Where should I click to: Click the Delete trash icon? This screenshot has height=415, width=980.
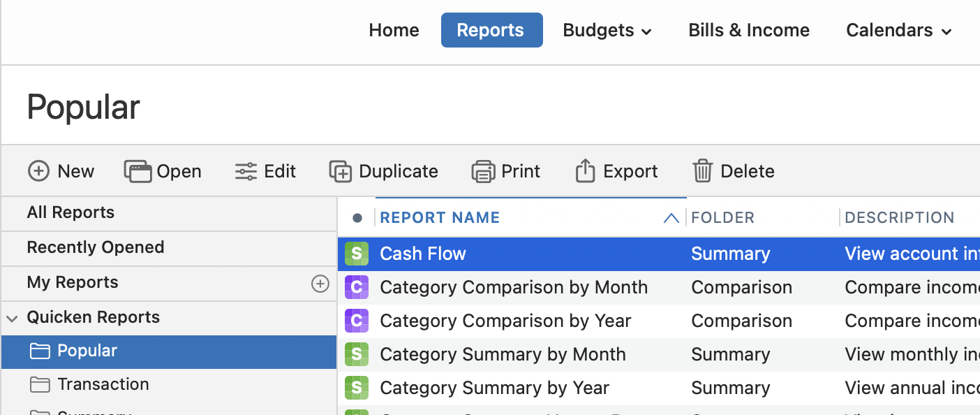(x=702, y=171)
